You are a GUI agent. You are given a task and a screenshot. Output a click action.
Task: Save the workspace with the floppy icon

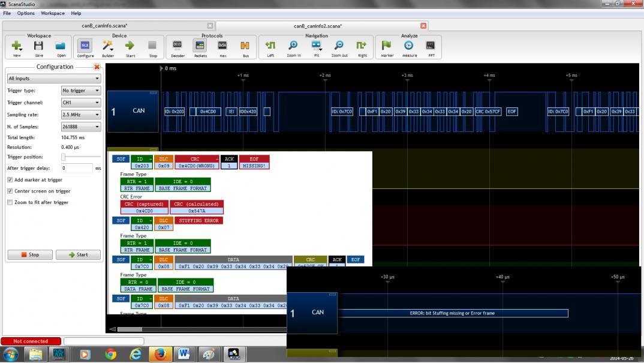tap(38, 48)
